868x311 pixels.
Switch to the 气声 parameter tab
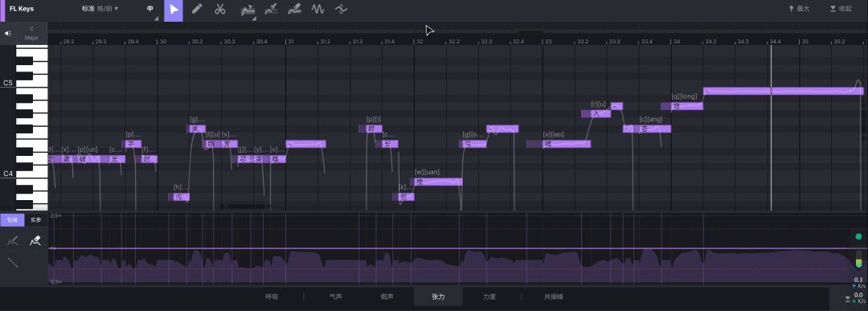(x=335, y=297)
